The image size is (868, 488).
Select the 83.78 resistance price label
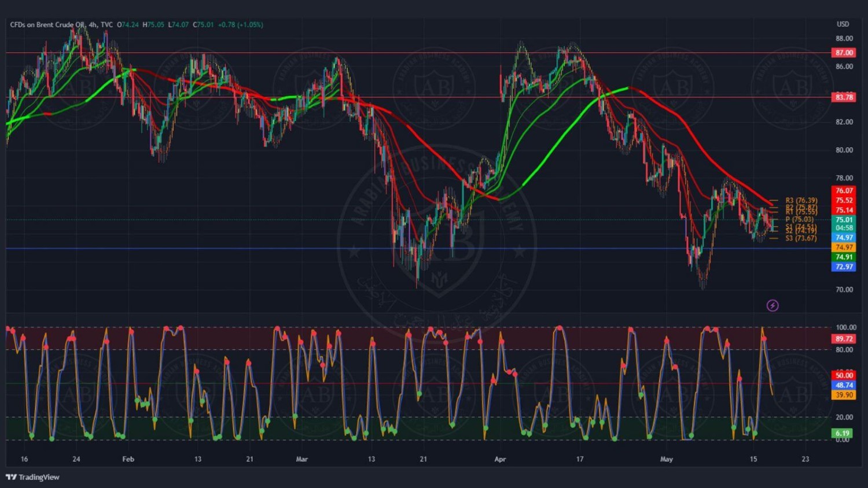pyautogui.click(x=844, y=97)
